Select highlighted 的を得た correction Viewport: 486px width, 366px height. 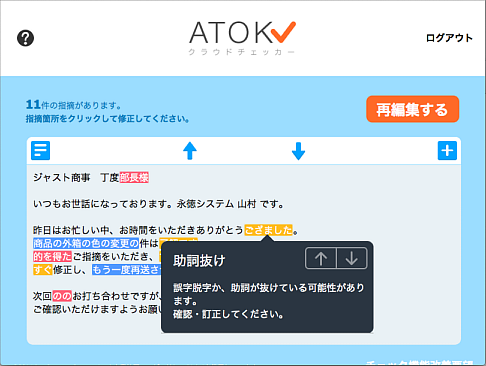pos(52,256)
